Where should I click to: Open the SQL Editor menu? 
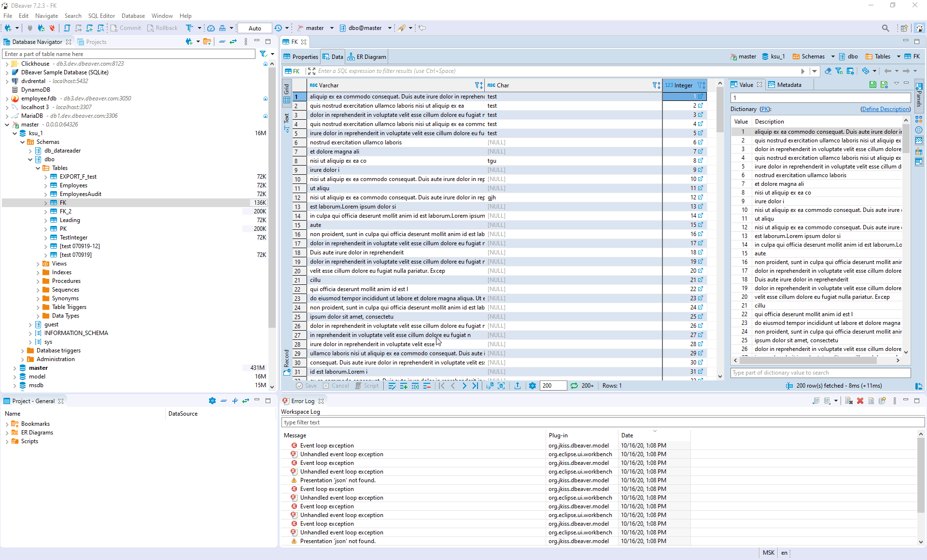[x=101, y=16]
